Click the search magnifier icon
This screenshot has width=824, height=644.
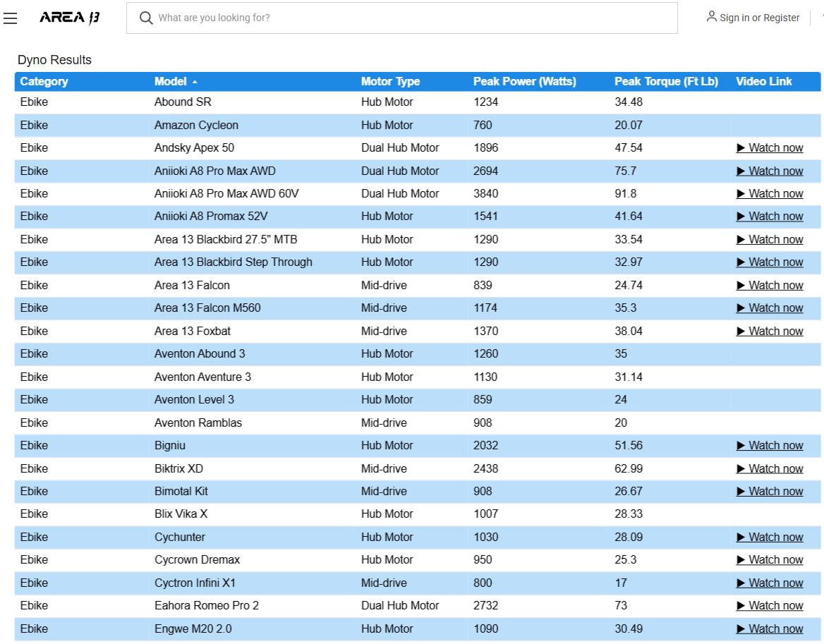click(145, 18)
